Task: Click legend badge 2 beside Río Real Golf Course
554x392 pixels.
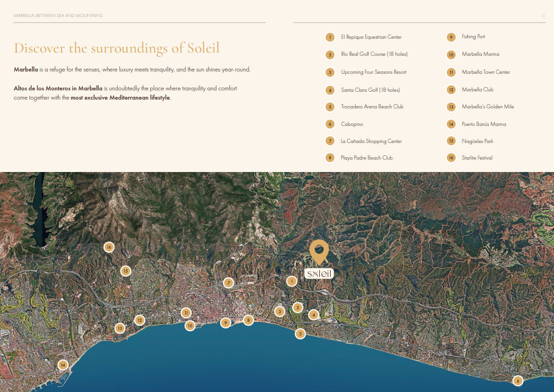Action: click(x=330, y=55)
